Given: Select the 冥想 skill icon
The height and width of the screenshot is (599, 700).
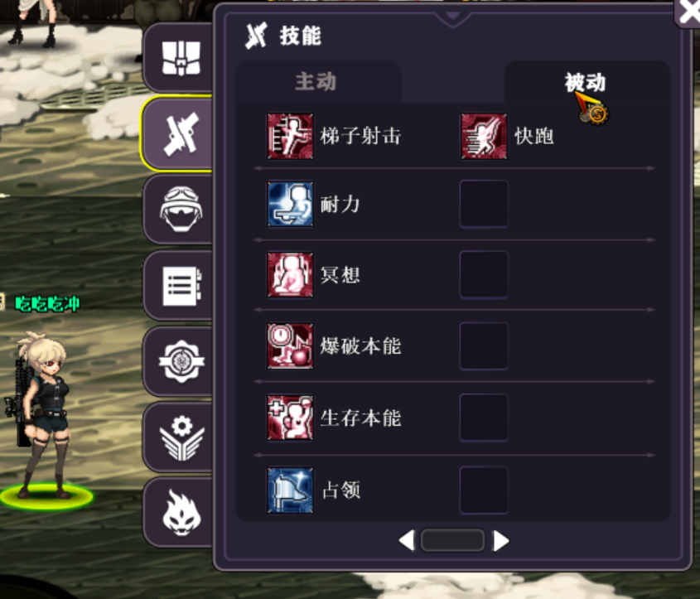Looking at the screenshot, I should 290,274.
